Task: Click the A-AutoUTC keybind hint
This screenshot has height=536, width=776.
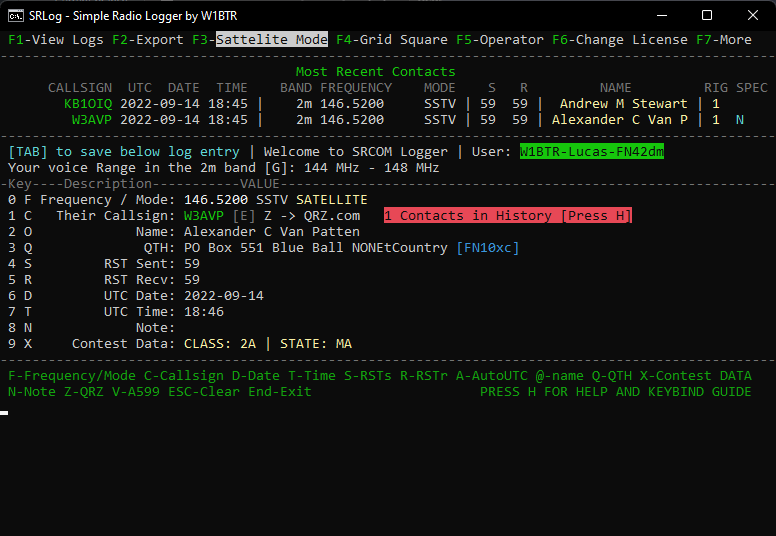Action: [x=491, y=376]
